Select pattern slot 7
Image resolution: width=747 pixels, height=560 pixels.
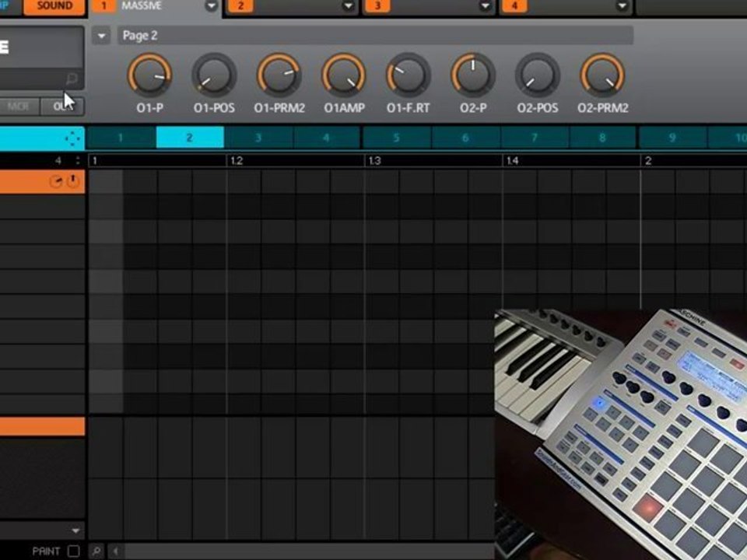click(x=535, y=138)
